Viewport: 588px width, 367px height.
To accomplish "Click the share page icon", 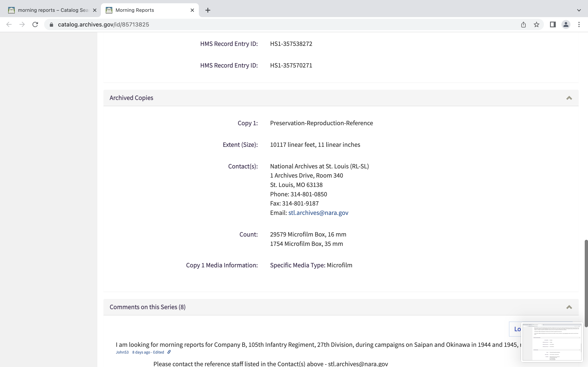I will (523, 24).
